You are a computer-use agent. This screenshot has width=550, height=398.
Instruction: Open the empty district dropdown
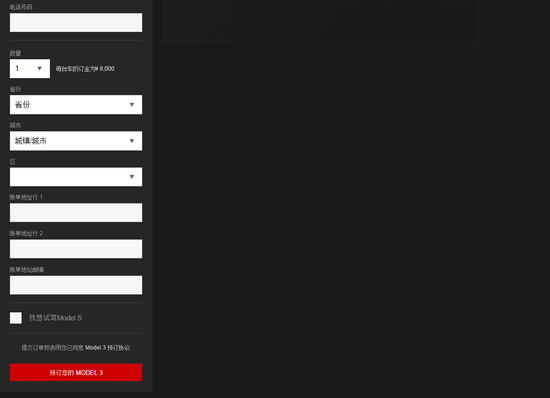[76, 177]
